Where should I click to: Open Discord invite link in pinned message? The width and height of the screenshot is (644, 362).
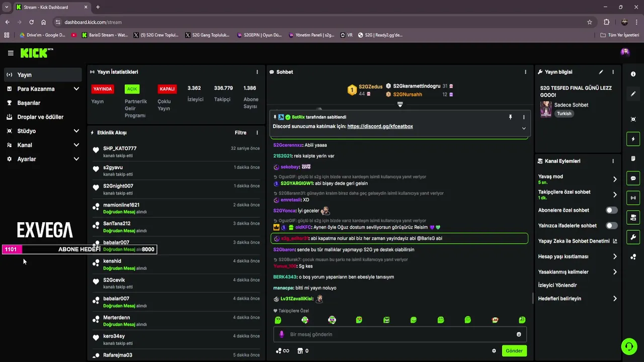coord(380,127)
